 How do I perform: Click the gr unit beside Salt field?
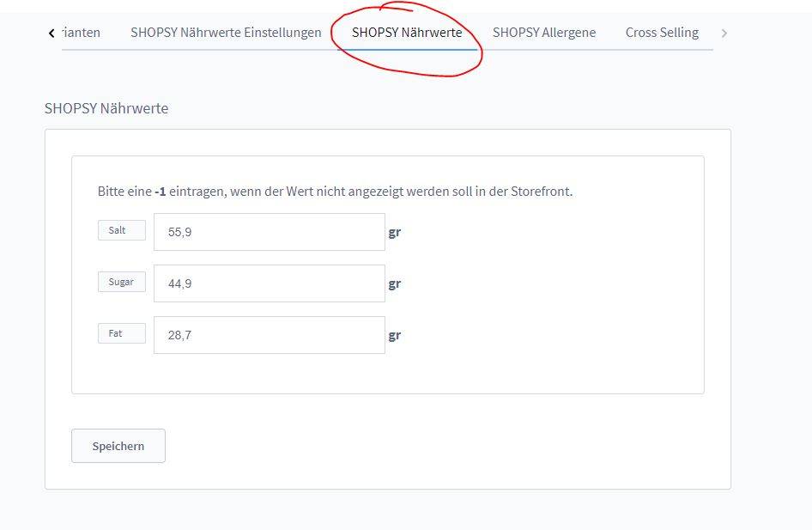pyautogui.click(x=395, y=233)
